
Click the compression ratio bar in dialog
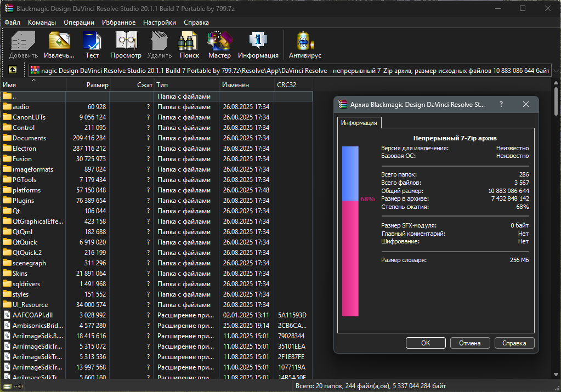(x=350, y=231)
